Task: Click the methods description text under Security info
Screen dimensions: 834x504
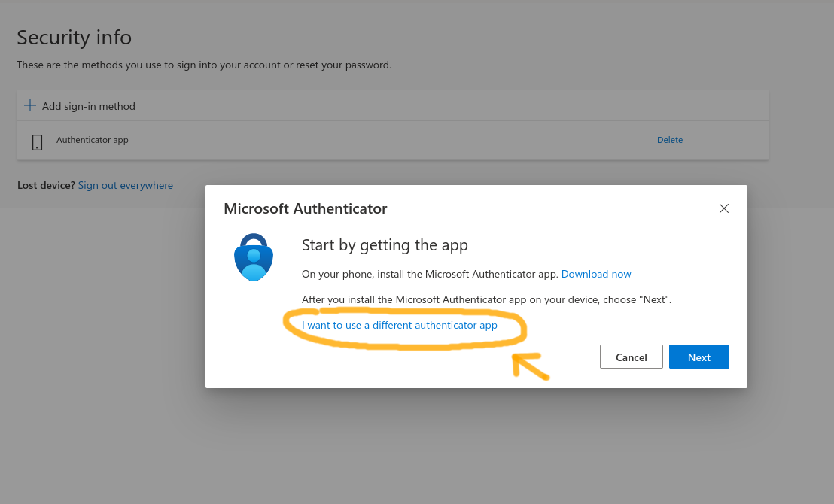Action: point(204,65)
